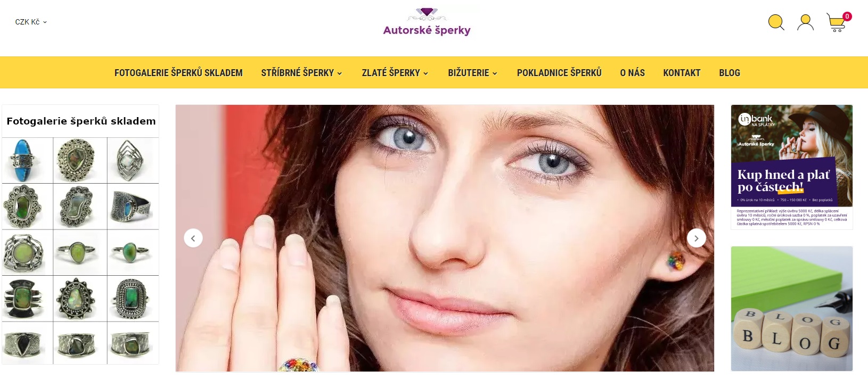Click the inbank installment payment banner
868x379 pixels.
pos(792,167)
